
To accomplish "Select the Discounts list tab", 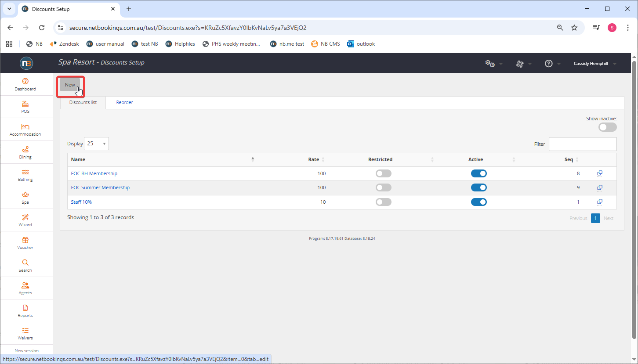I will pyautogui.click(x=83, y=102).
